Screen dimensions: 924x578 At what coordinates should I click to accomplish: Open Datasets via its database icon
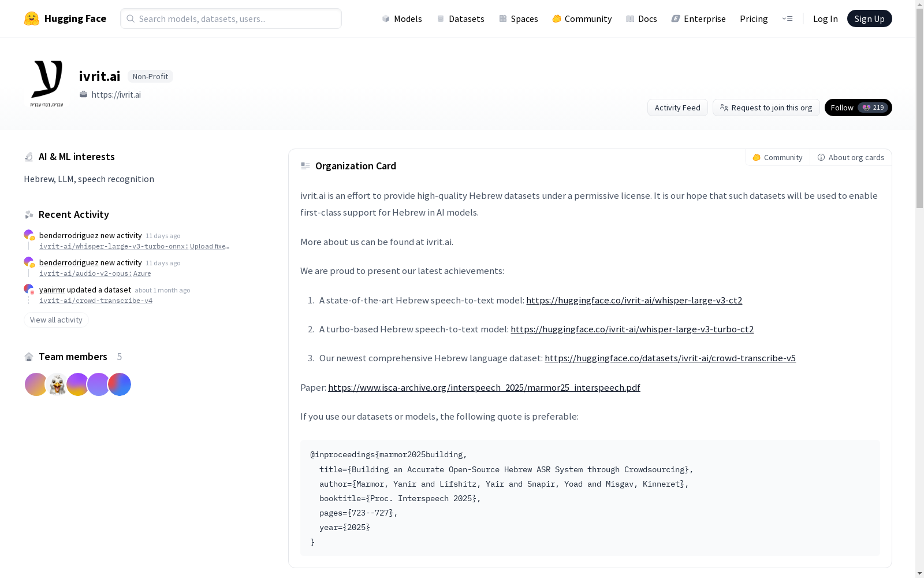[441, 18]
